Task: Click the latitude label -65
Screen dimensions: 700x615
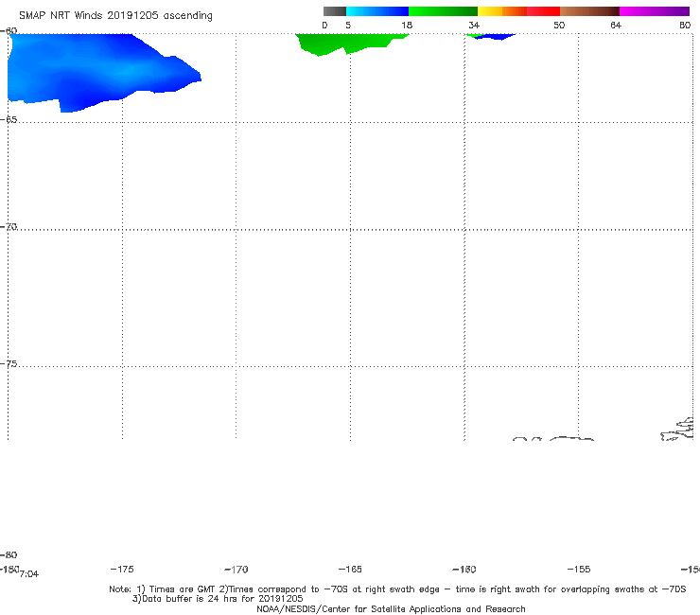Action: tap(9, 119)
